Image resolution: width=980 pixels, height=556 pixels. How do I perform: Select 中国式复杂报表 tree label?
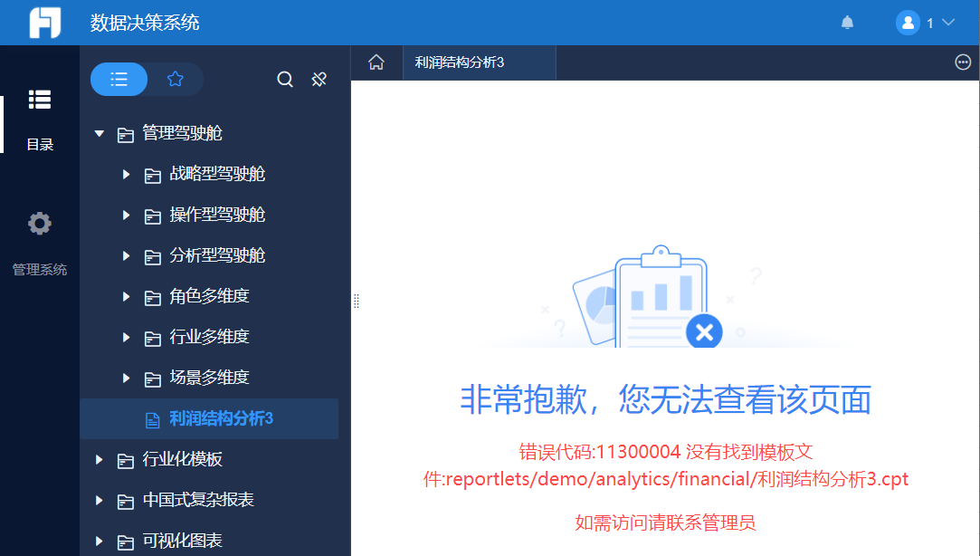[x=198, y=500]
